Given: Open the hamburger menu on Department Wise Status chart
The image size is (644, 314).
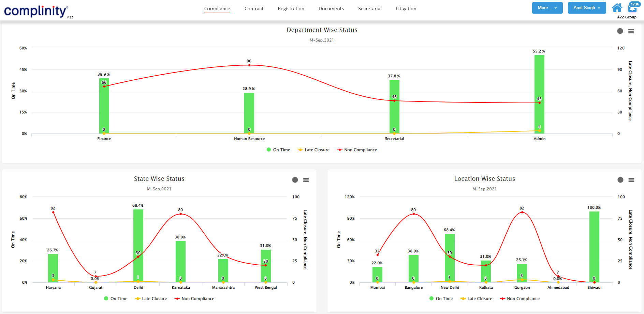Looking at the screenshot, I should [631, 31].
